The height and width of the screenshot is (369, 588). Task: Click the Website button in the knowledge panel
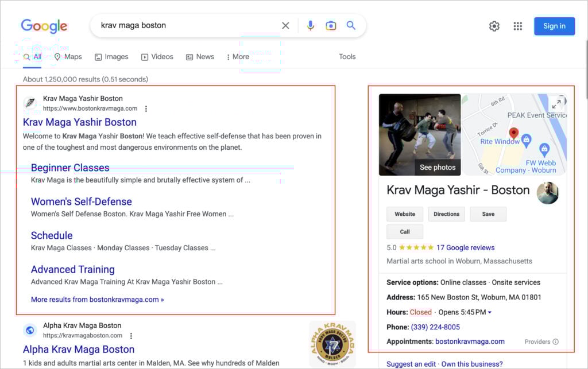(x=405, y=214)
